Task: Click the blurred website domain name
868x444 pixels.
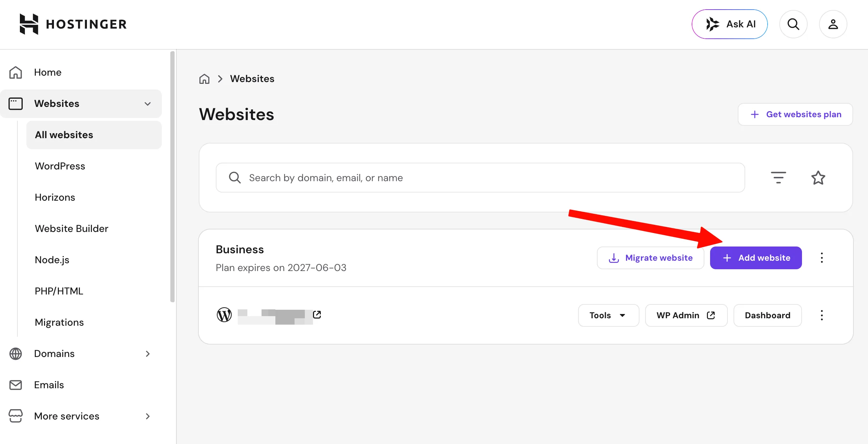Action: (275, 316)
